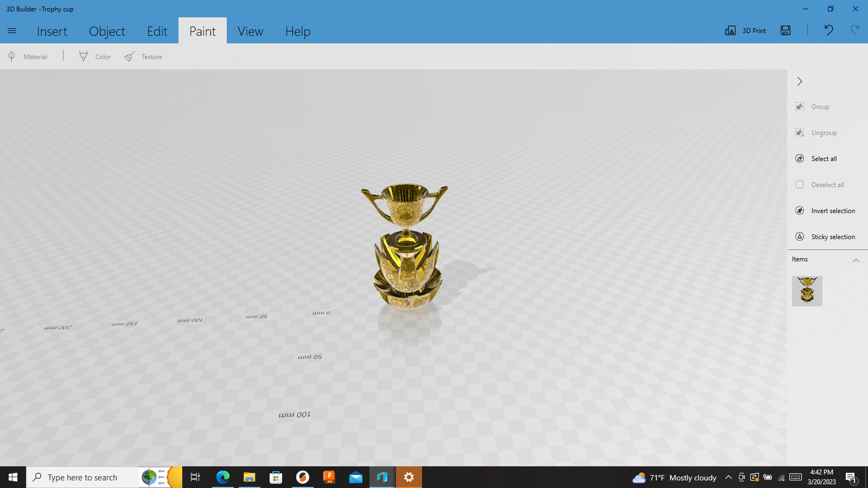
Task: Select the trophy item thumbnail
Action: tap(807, 291)
